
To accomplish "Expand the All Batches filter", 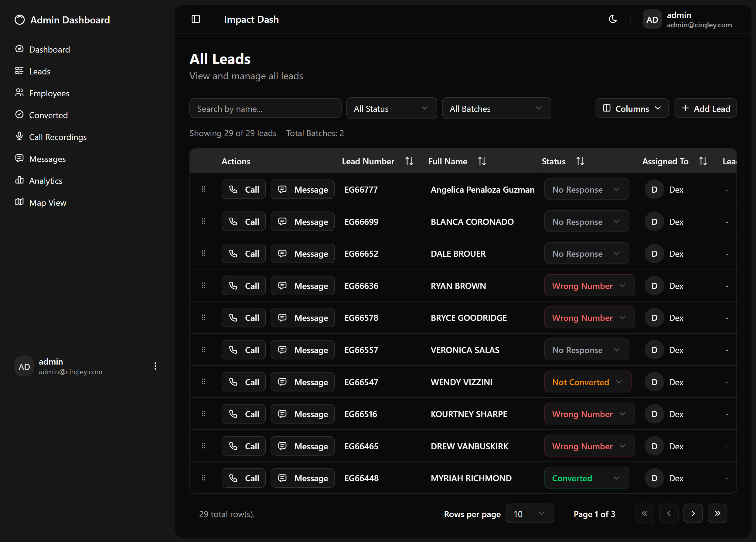I will (496, 108).
